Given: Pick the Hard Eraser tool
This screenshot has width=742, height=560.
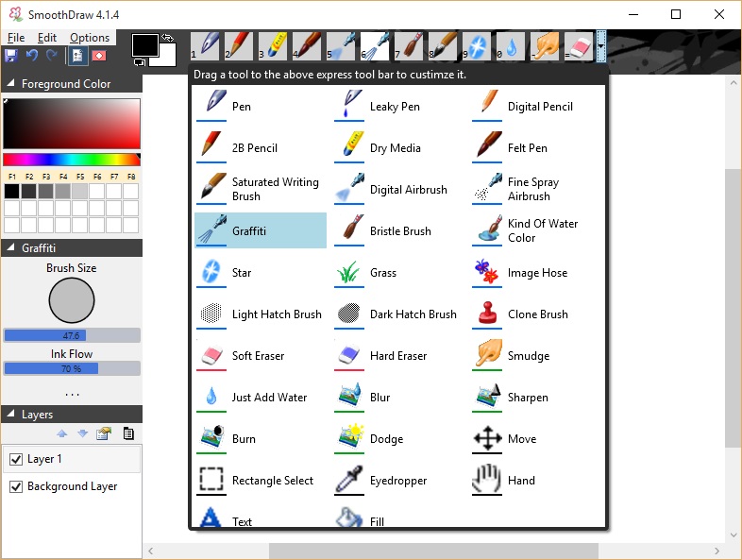Looking at the screenshot, I should pyautogui.click(x=398, y=356).
